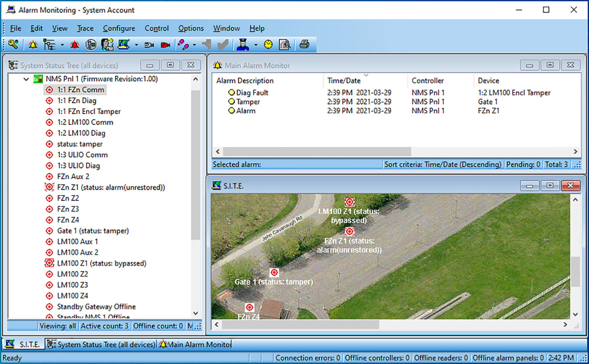Open the Trace menu
The image size is (589, 364).
pos(85,28)
